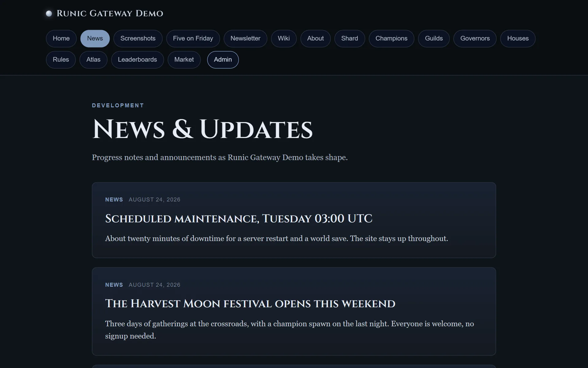Open the Wiki link
The image size is (588, 368).
coord(284,39)
